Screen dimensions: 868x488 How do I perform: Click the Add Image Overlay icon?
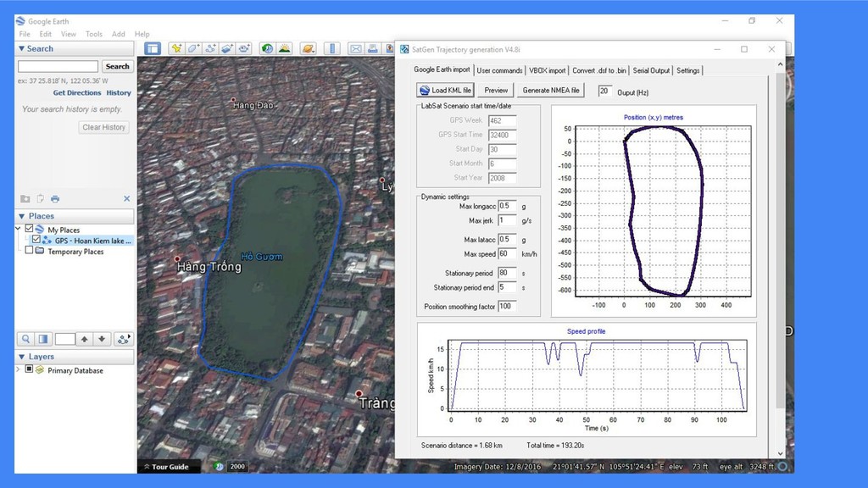coord(227,48)
